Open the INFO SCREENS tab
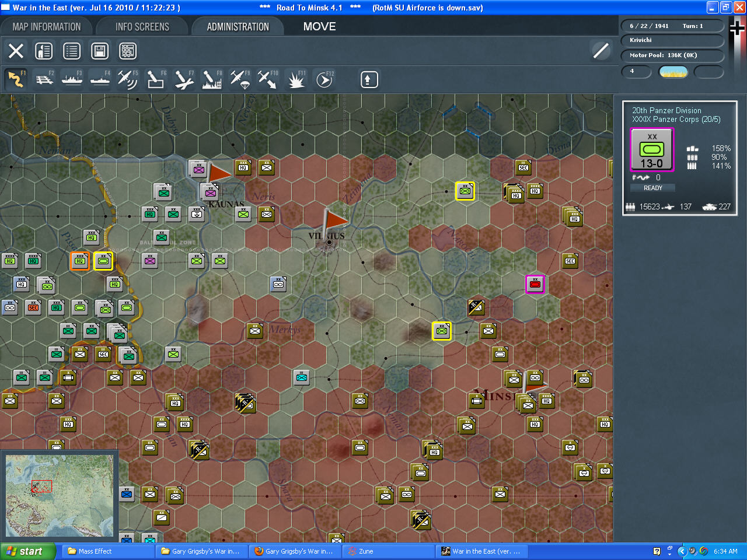747x560 pixels. pyautogui.click(x=142, y=27)
